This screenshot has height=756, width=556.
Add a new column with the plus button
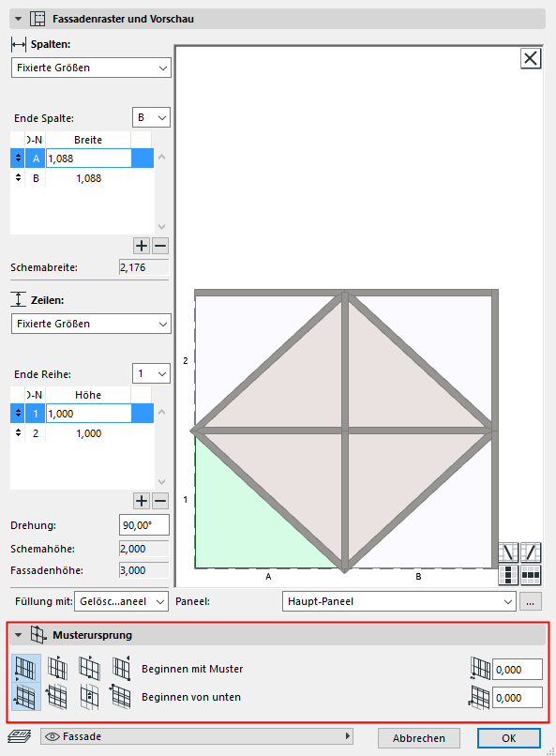point(142,246)
